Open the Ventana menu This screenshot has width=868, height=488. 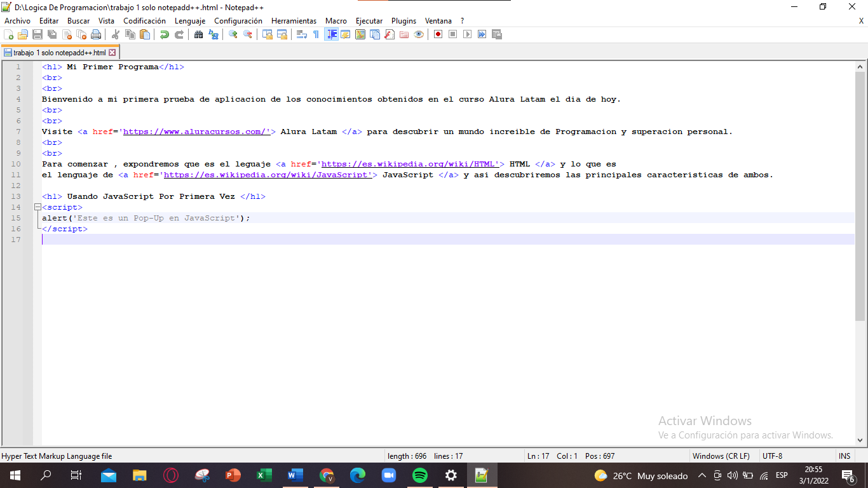click(x=438, y=21)
